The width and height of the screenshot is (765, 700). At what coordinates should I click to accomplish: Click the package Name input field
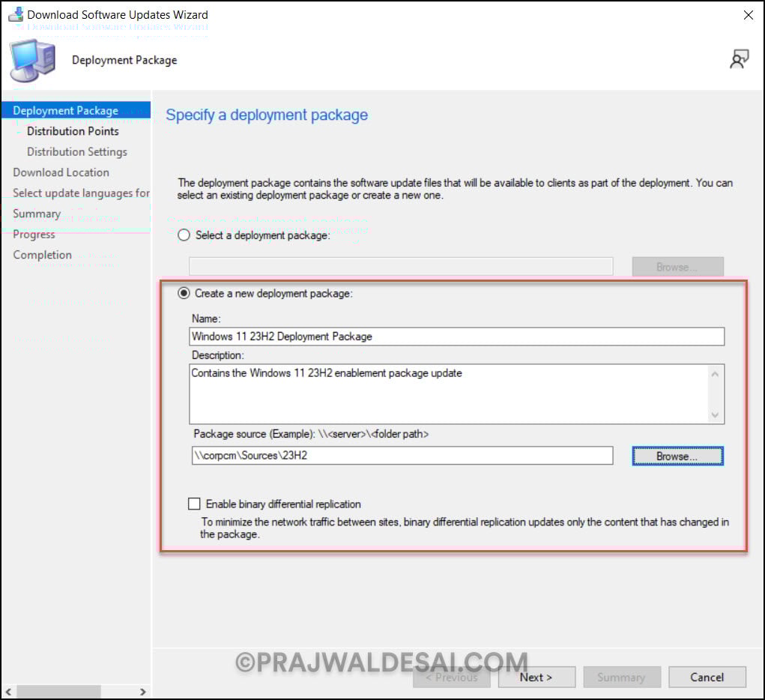(x=456, y=337)
